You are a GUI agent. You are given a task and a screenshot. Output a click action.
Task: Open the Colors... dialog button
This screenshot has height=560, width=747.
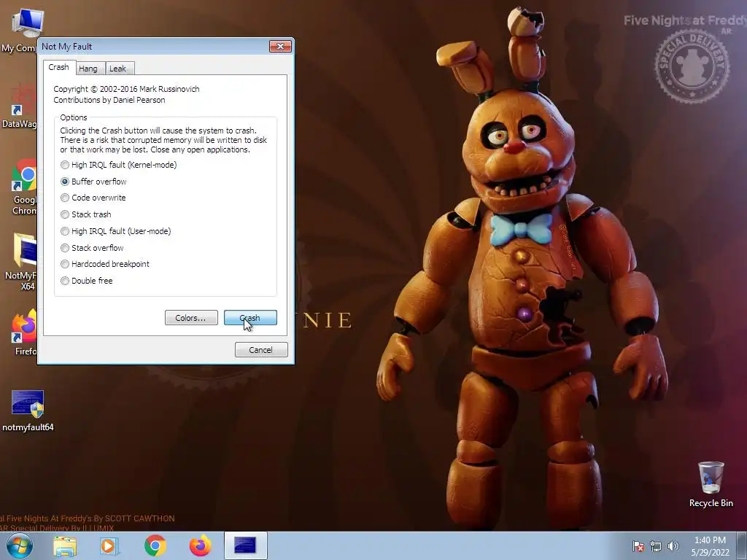[191, 318]
